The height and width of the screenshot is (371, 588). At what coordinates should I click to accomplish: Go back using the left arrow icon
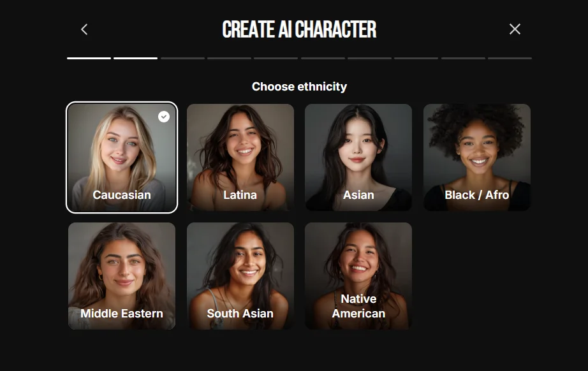point(84,29)
